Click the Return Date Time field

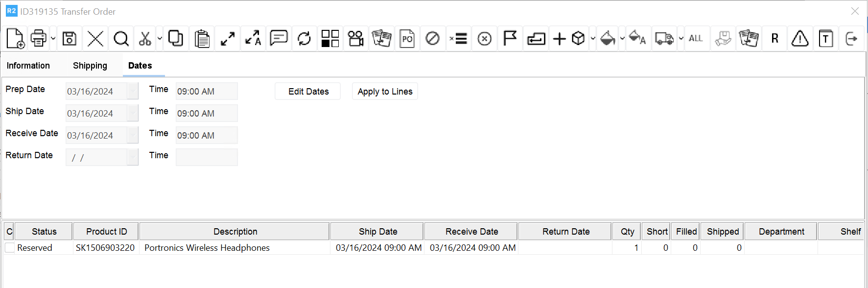point(207,157)
